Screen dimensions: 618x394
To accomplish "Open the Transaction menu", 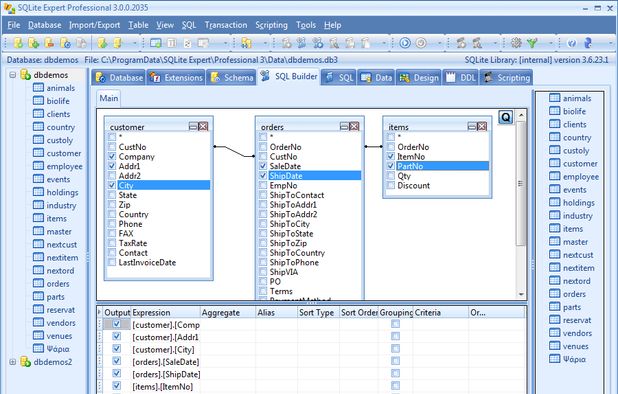I will pyautogui.click(x=226, y=25).
